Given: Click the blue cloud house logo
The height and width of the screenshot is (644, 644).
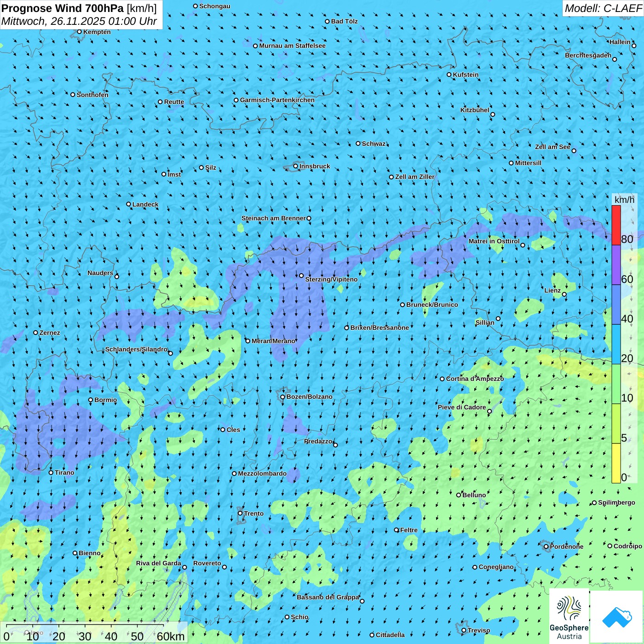Looking at the screenshot, I should (617, 617).
